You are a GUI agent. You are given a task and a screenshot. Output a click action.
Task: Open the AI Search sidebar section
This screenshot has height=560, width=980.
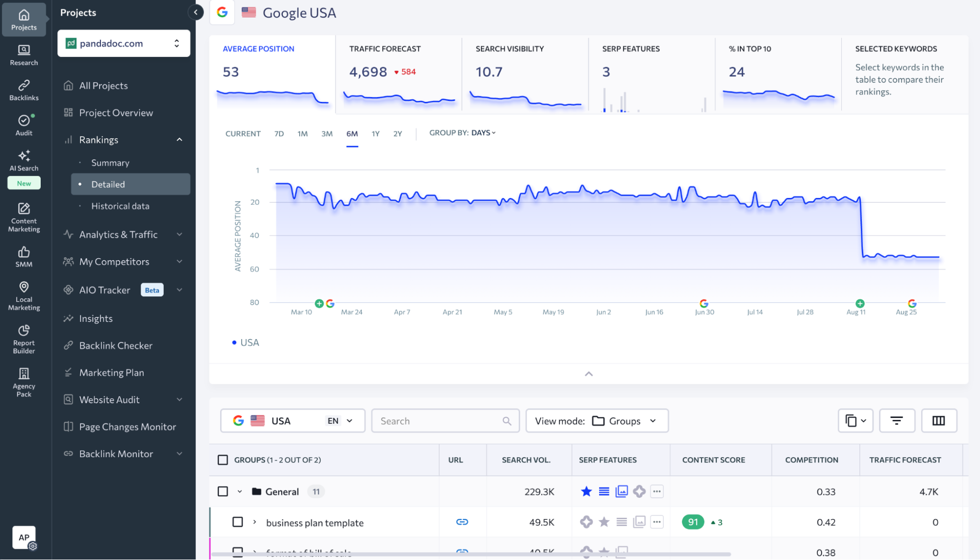point(24,161)
